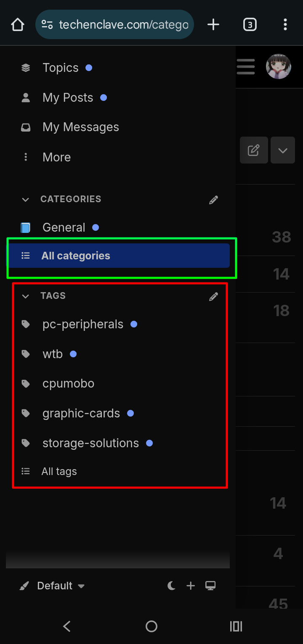The image size is (303, 644).
Task: Tap the techenclave.com address bar
Action: (x=114, y=24)
